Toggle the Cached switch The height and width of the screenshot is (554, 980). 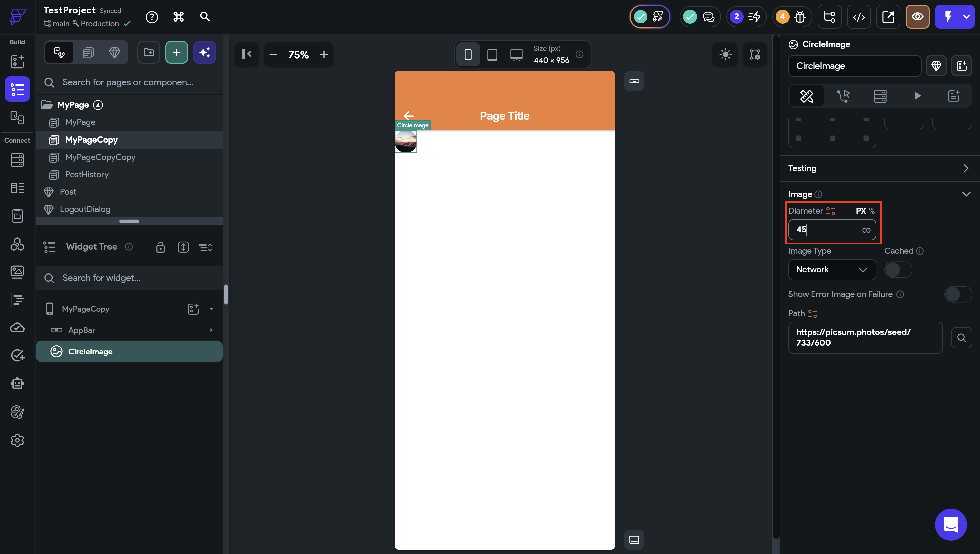(897, 270)
